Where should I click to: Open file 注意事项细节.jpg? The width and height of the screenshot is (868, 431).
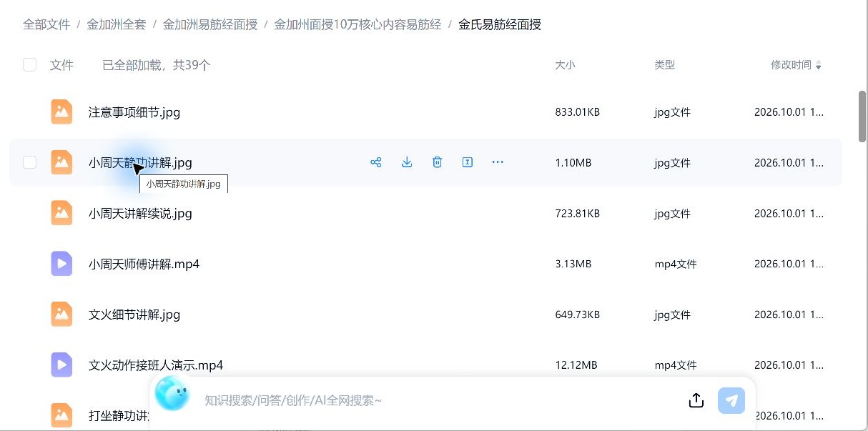(x=134, y=112)
